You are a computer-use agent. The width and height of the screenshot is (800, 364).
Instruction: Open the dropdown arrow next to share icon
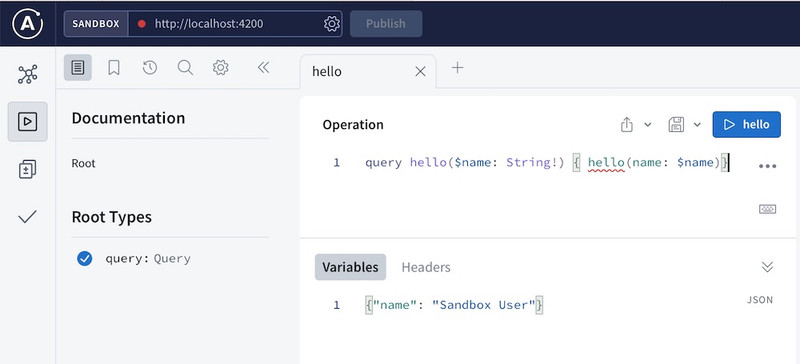coord(647,125)
